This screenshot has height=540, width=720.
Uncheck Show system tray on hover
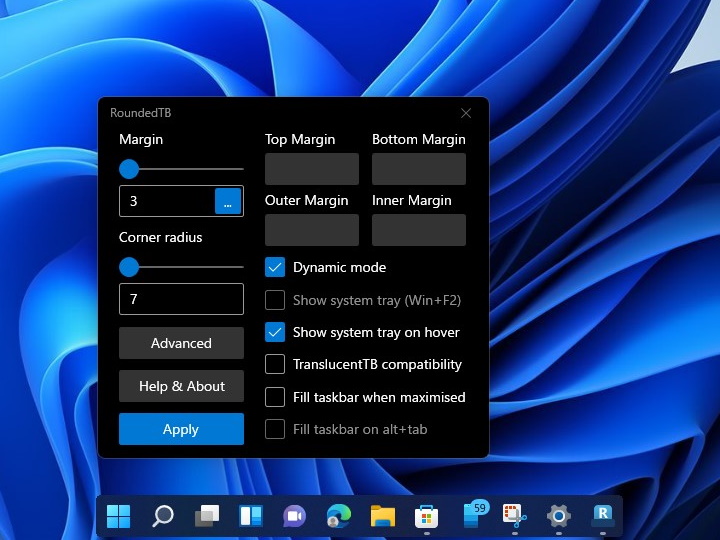(275, 332)
